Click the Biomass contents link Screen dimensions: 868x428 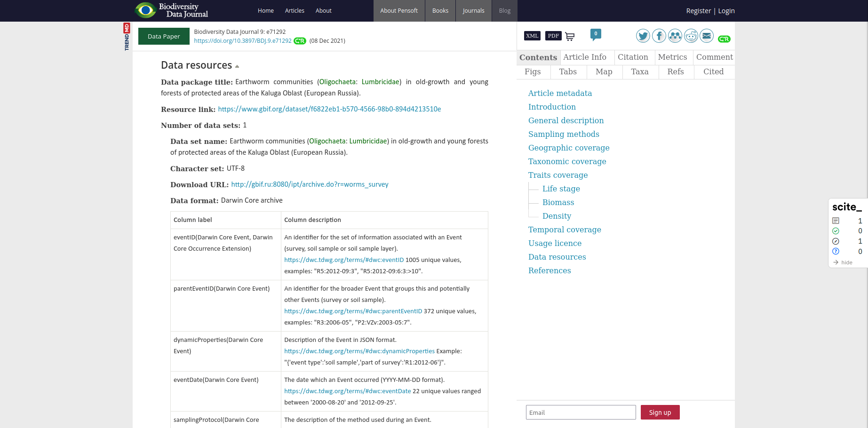pos(558,202)
